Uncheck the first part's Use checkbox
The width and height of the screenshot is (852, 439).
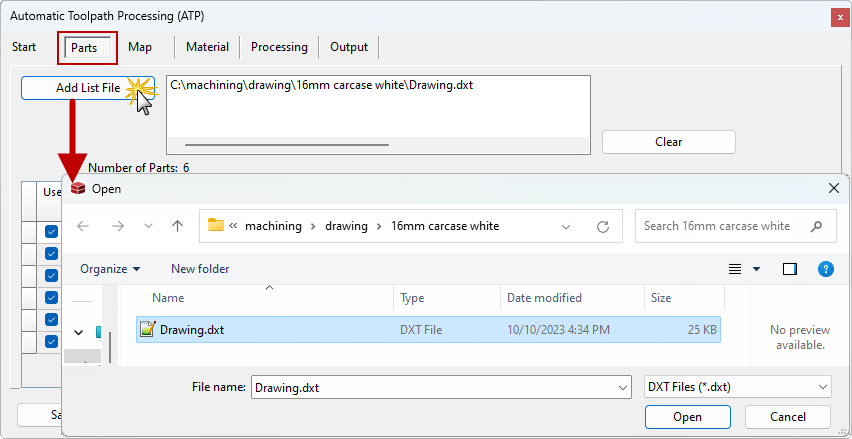coord(51,232)
